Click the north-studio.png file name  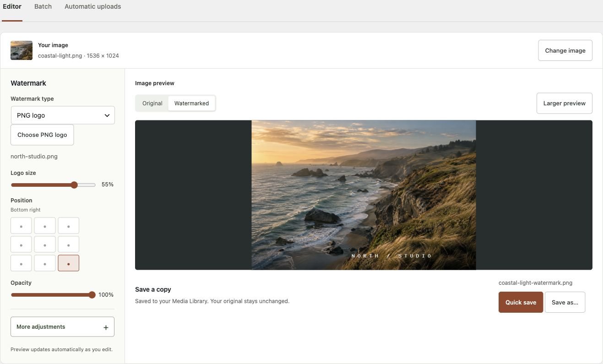pyautogui.click(x=34, y=157)
